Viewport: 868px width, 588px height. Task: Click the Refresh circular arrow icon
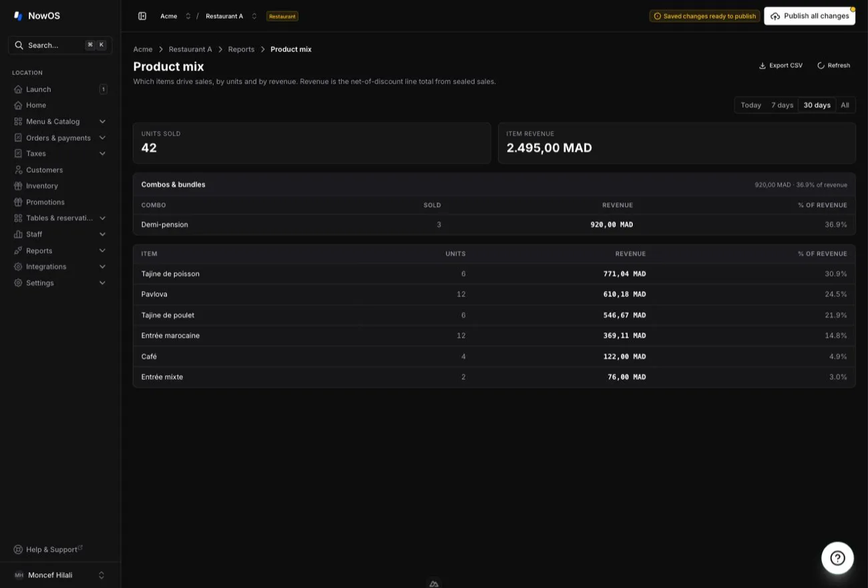[x=821, y=65]
